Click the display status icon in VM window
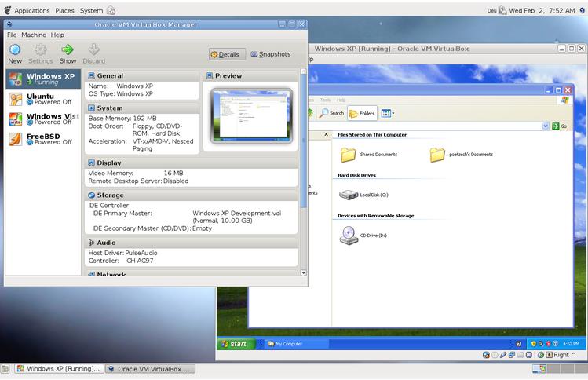The width and height of the screenshot is (588, 380). (x=529, y=355)
